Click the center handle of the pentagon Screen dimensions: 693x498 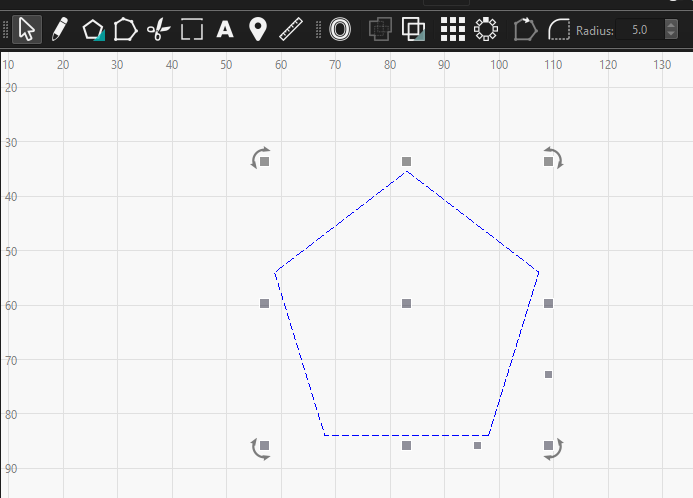tap(407, 303)
